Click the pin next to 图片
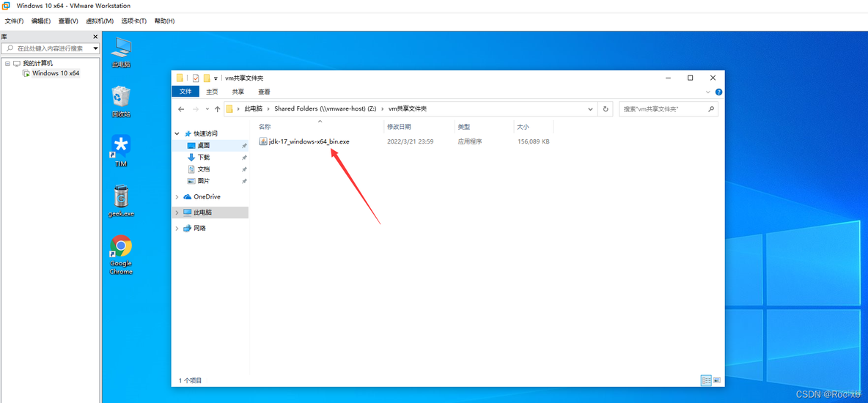This screenshot has width=868, height=403. (x=244, y=181)
